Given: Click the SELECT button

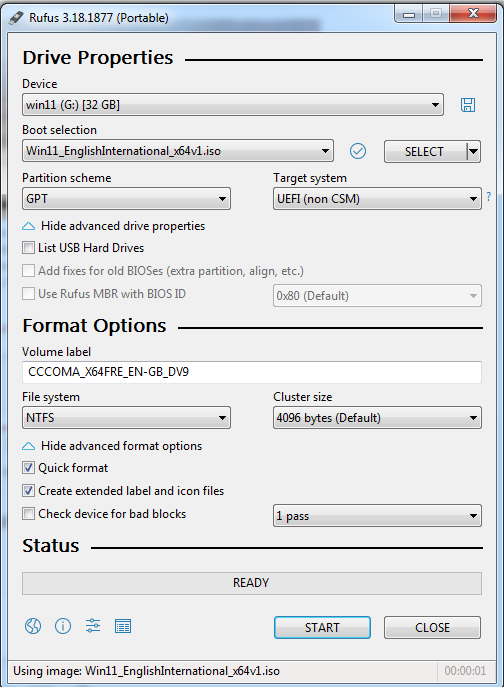Looking at the screenshot, I should coord(424,152).
